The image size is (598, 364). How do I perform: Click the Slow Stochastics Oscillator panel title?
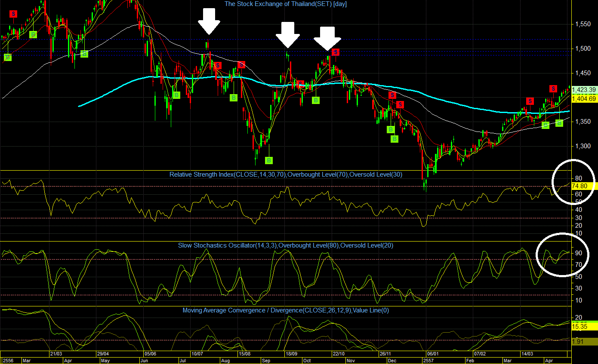286,245
